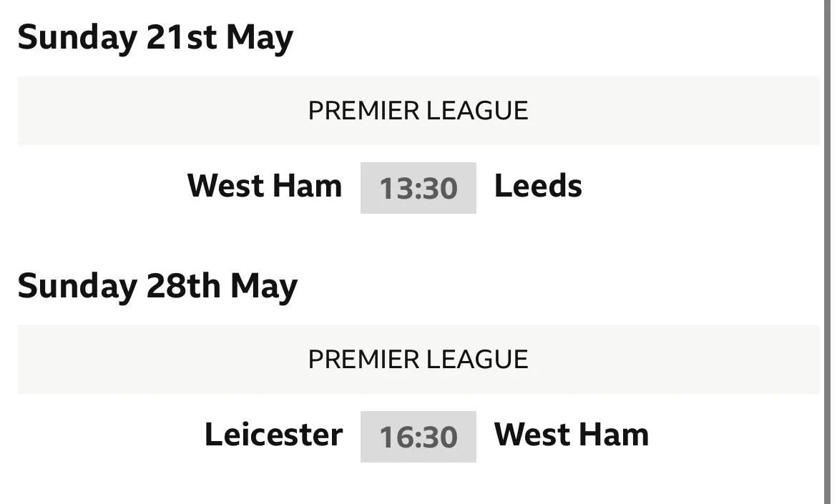This screenshot has height=504, width=837.
Task: Select the Premier League header above Leicester fixture
Action: coord(418,359)
